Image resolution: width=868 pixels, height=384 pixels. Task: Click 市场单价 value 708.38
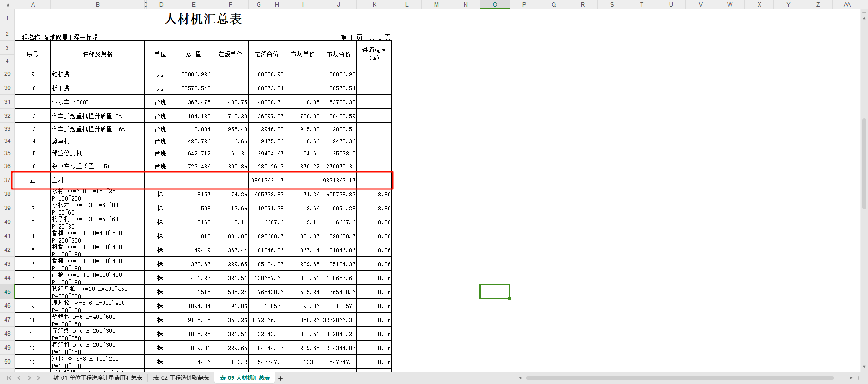click(303, 116)
